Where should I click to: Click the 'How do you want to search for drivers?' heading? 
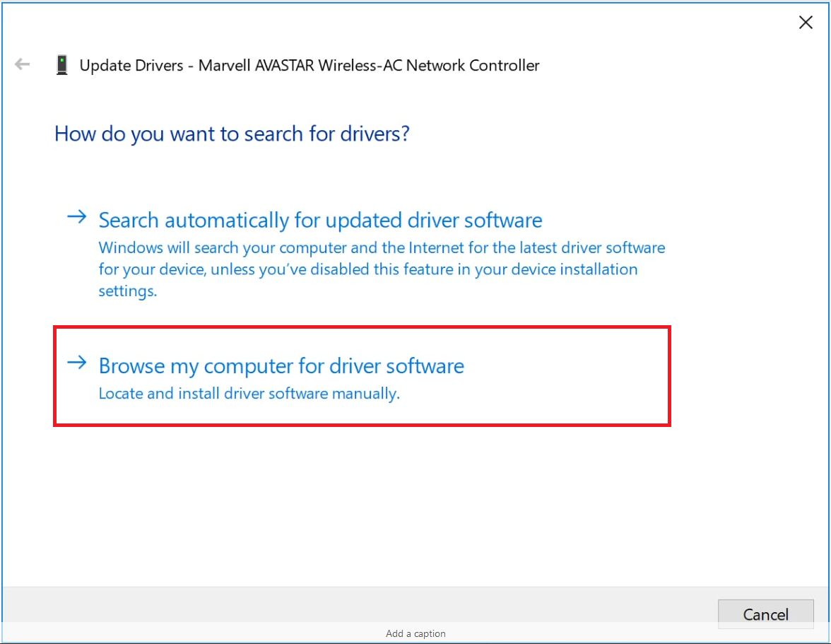pyautogui.click(x=232, y=134)
